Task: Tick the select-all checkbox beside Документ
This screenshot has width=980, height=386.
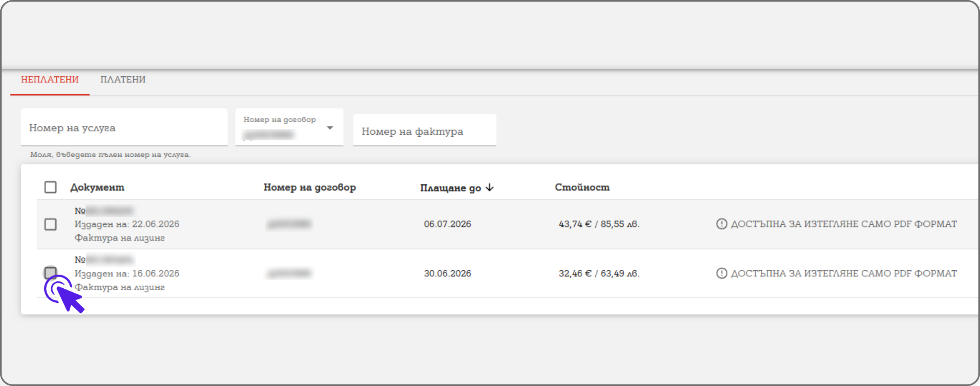Action: (50, 187)
